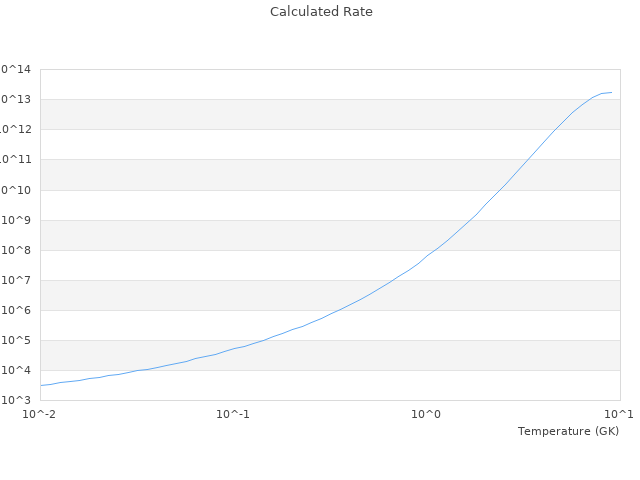
Task: Click the 10^12 y-axis tick label
Action: pos(16,129)
